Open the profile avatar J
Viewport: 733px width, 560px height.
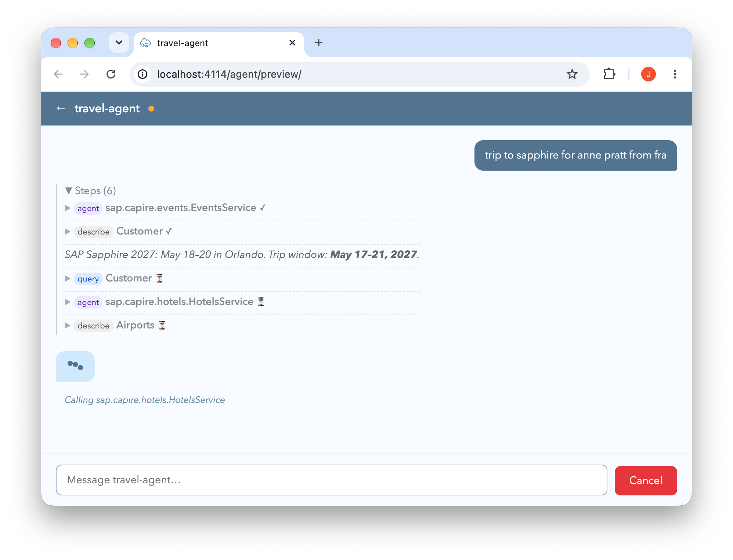pos(648,74)
